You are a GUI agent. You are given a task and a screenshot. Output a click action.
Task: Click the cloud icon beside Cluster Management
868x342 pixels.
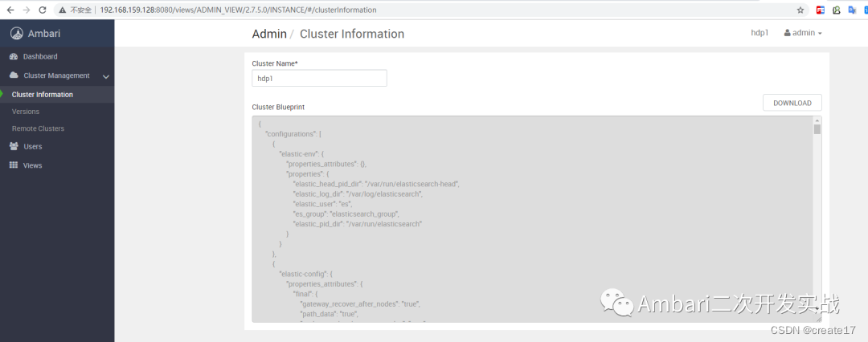pyautogui.click(x=14, y=75)
